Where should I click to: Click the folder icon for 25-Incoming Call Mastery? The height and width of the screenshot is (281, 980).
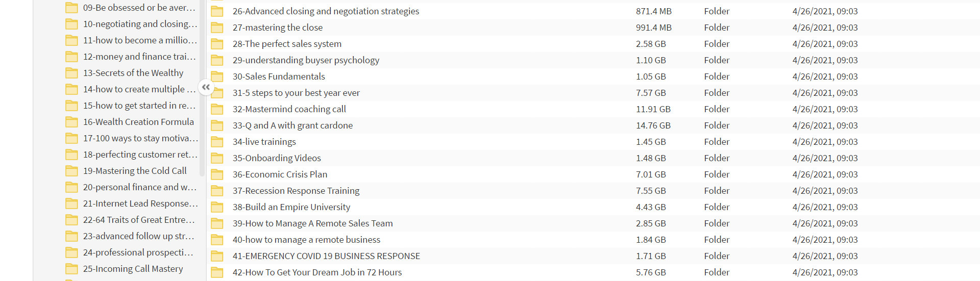click(x=71, y=269)
